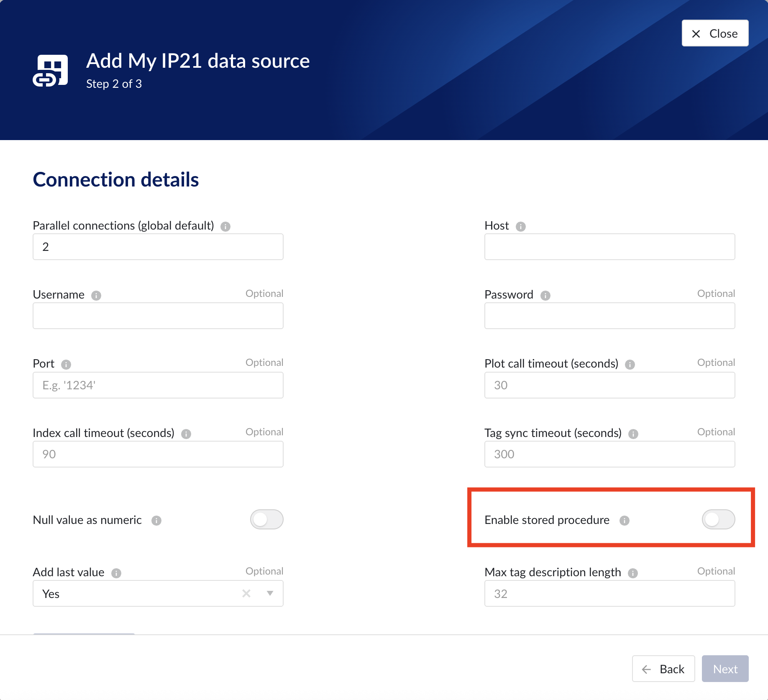The width and height of the screenshot is (768, 700).
Task: Enable the Null value as numeric toggle
Action: click(267, 519)
